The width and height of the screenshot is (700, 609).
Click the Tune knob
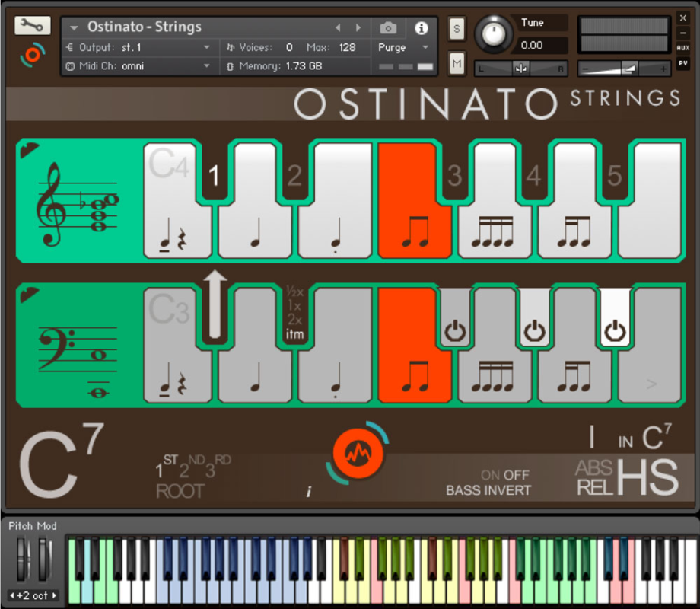coord(494,33)
